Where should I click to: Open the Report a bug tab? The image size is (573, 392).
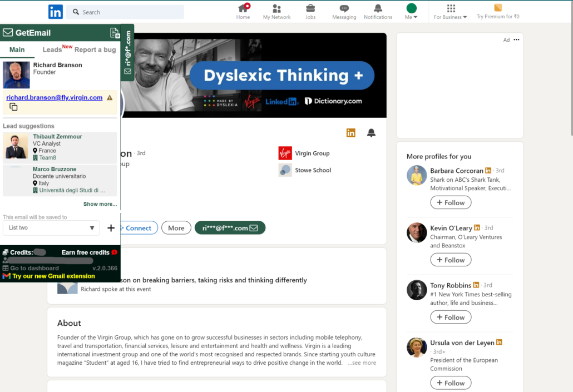click(95, 49)
